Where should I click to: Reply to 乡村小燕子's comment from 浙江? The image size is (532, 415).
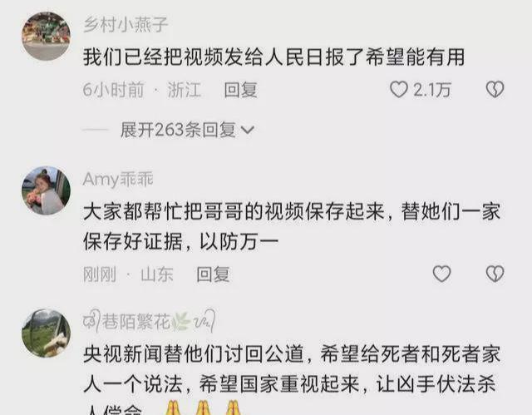[x=240, y=90]
